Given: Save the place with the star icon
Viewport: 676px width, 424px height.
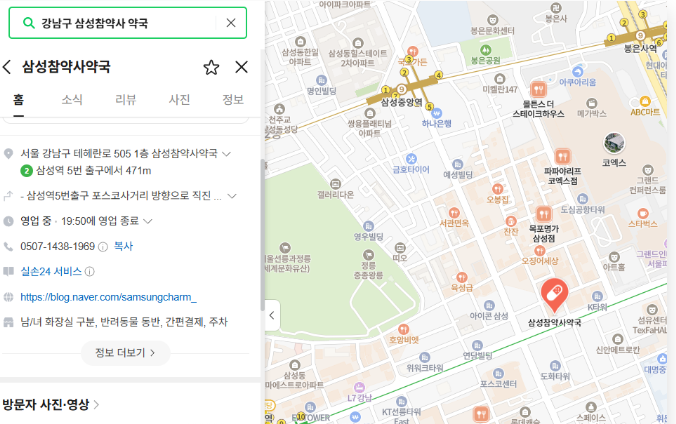Looking at the screenshot, I should pos(211,67).
